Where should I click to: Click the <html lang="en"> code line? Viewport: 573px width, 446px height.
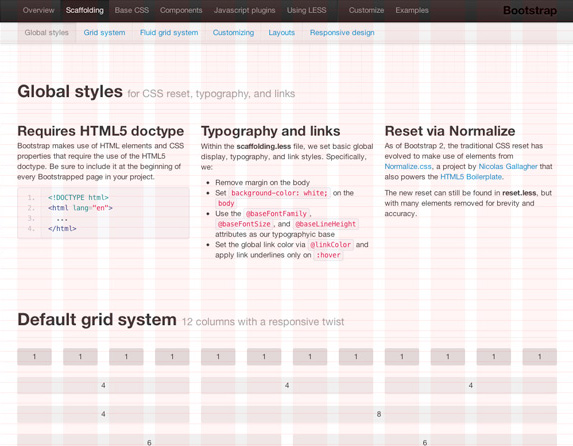pos(80,208)
